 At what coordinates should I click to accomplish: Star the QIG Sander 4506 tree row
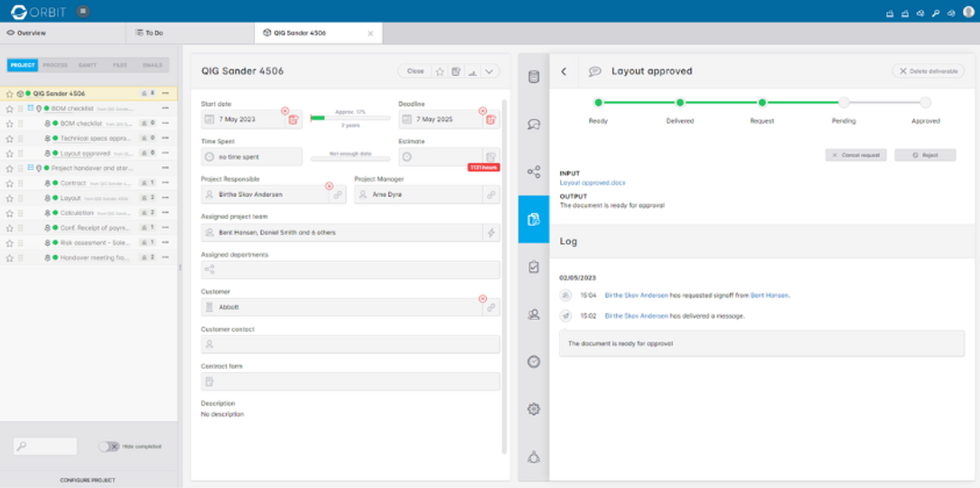9,93
